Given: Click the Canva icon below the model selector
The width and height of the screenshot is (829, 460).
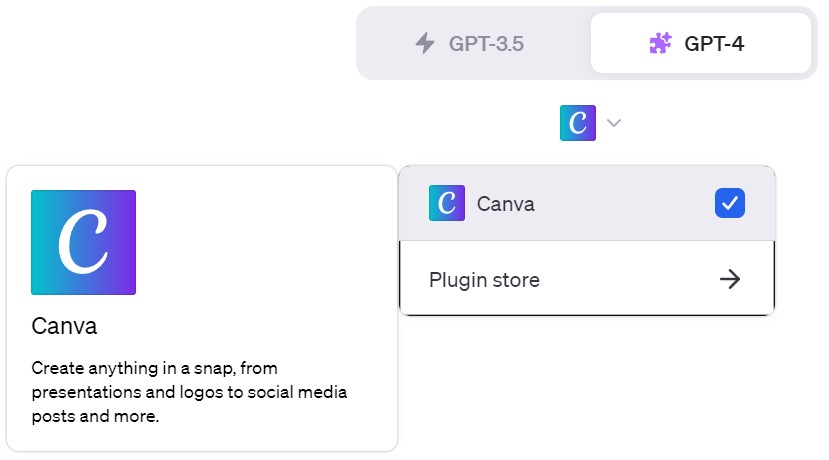Looking at the screenshot, I should coord(578,123).
